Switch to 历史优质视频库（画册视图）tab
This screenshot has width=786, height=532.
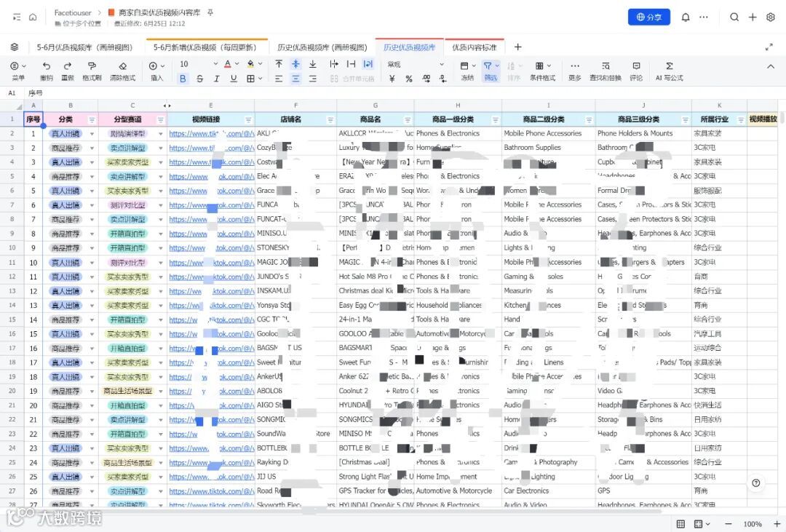322,47
